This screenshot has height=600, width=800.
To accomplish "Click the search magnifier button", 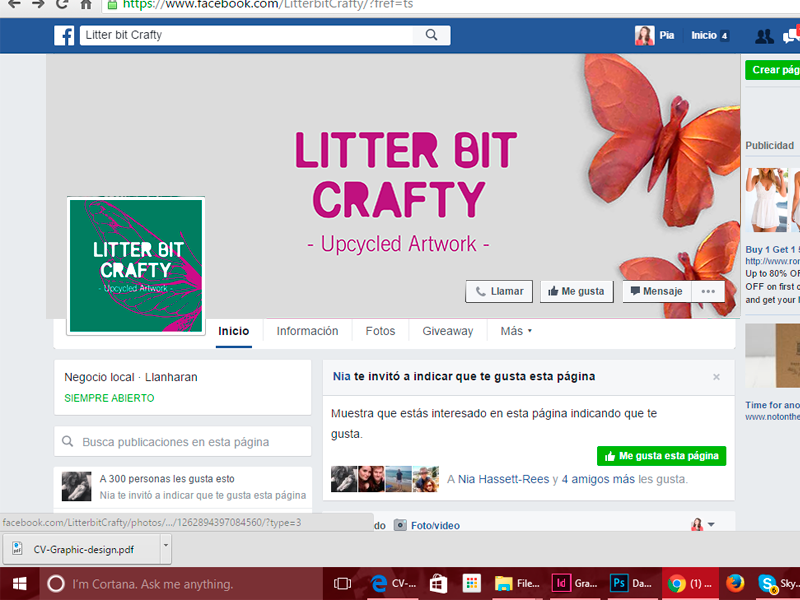I will click(431, 35).
